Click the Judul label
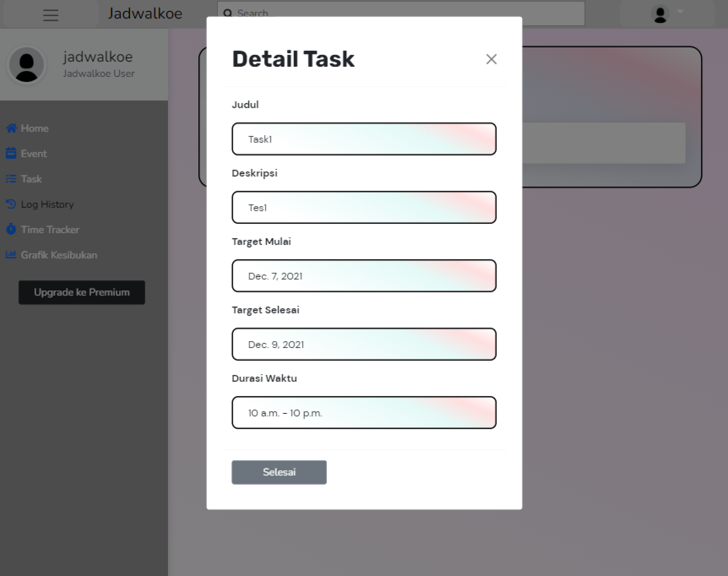This screenshot has width=728, height=576. point(245,105)
